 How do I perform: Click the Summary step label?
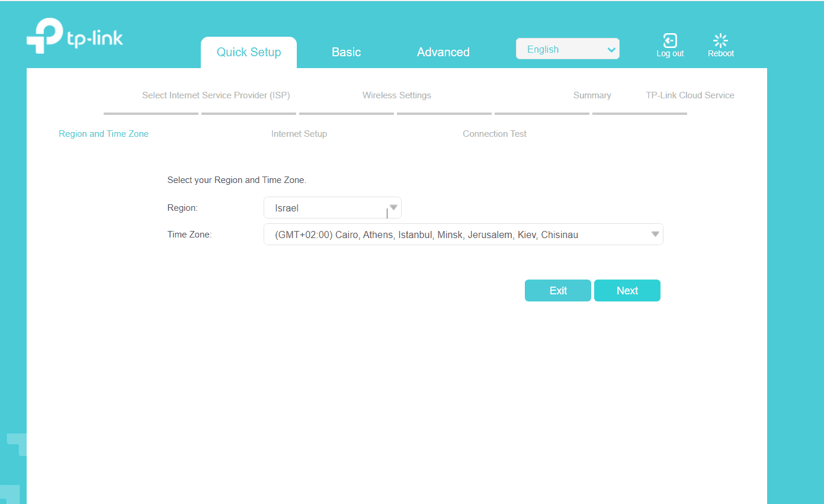click(x=592, y=95)
